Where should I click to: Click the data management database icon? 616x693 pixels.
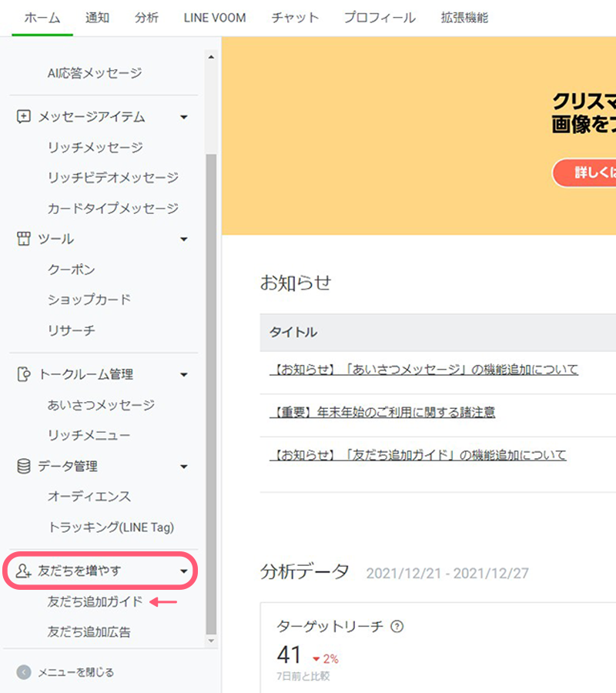click(x=23, y=467)
